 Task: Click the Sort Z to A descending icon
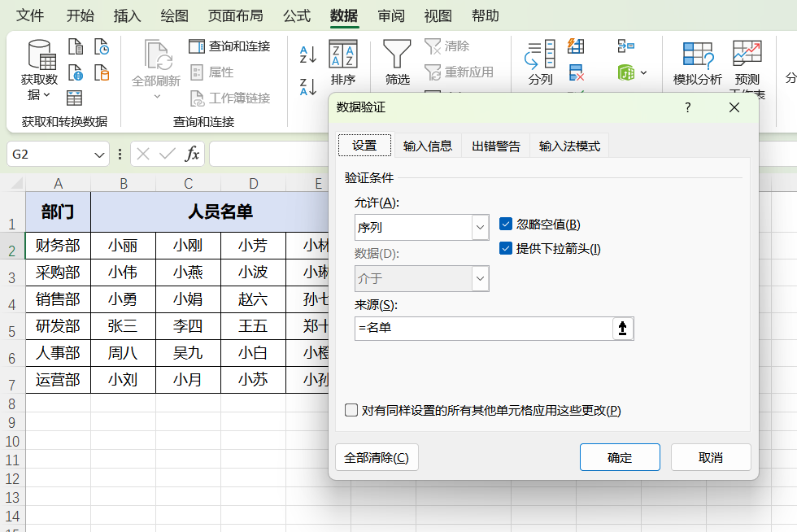(308, 86)
